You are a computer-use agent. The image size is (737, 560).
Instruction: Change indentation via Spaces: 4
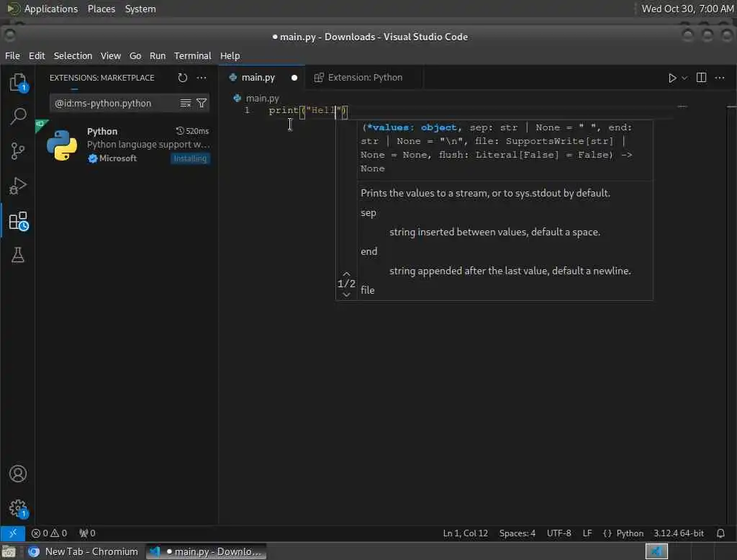click(x=517, y=533)
